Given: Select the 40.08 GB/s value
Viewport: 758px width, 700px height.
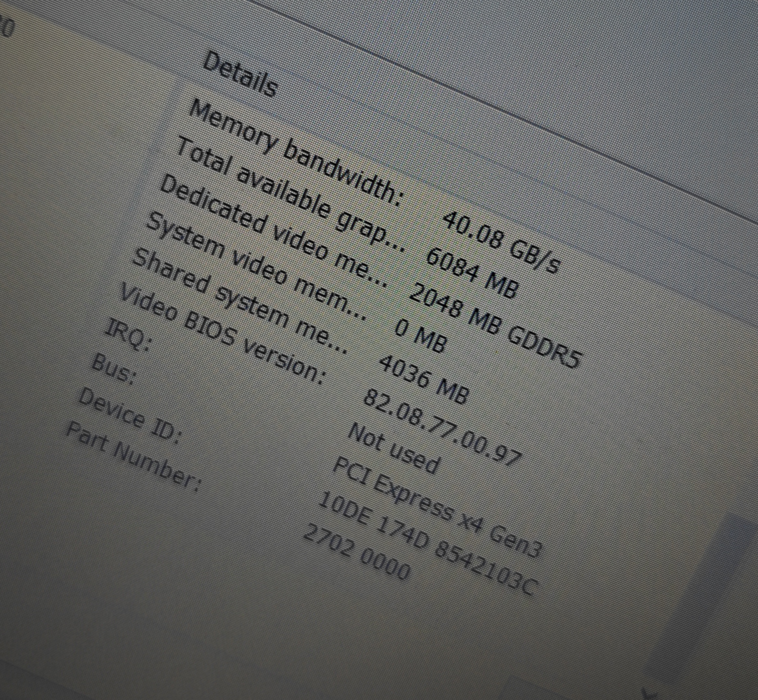Looking at the screenshot, I should (x=502, y=242).
